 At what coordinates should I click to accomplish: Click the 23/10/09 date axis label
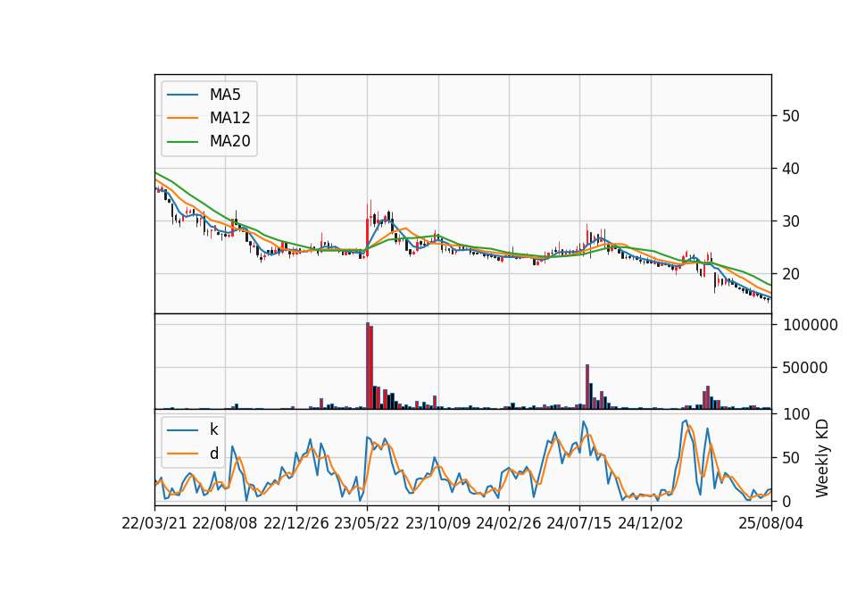coord(437,523)
